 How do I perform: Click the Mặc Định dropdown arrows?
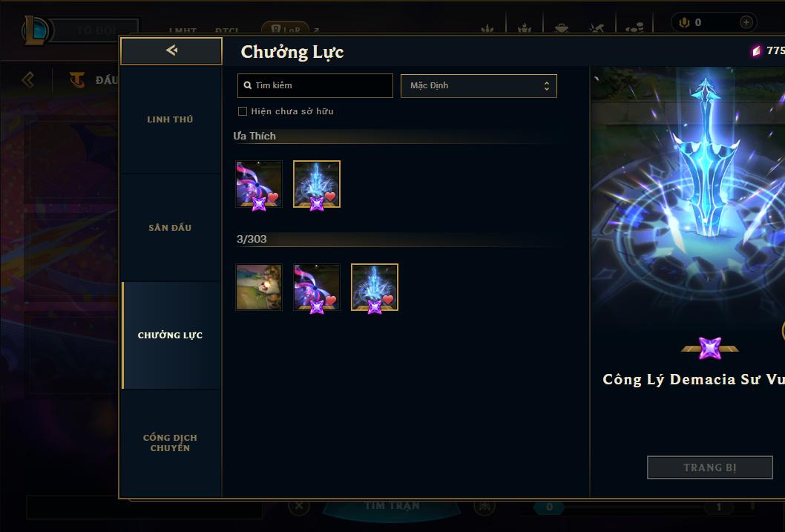pyautogui.click(x=547, y=86)
